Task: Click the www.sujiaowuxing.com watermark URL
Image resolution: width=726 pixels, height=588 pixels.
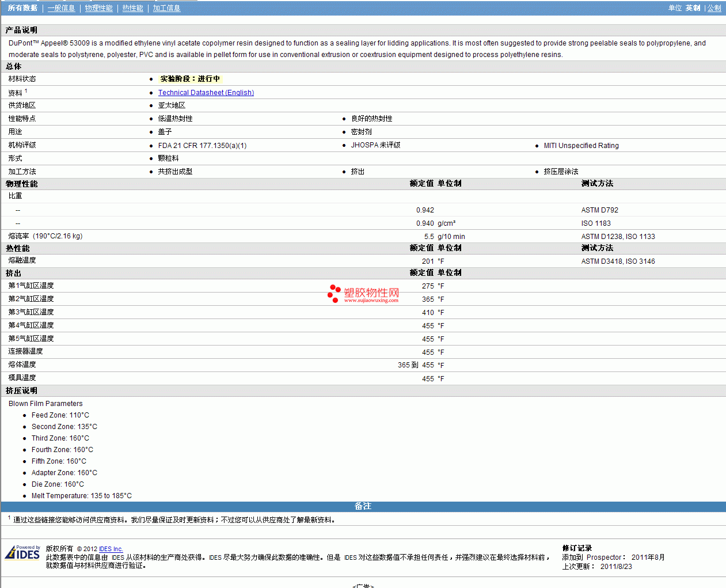Action: pos(371,301)
